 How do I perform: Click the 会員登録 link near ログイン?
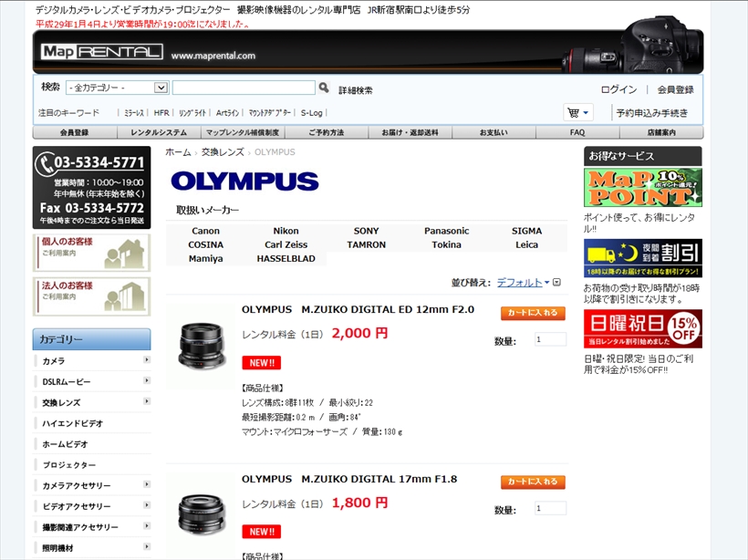click(x=676, y=89)
